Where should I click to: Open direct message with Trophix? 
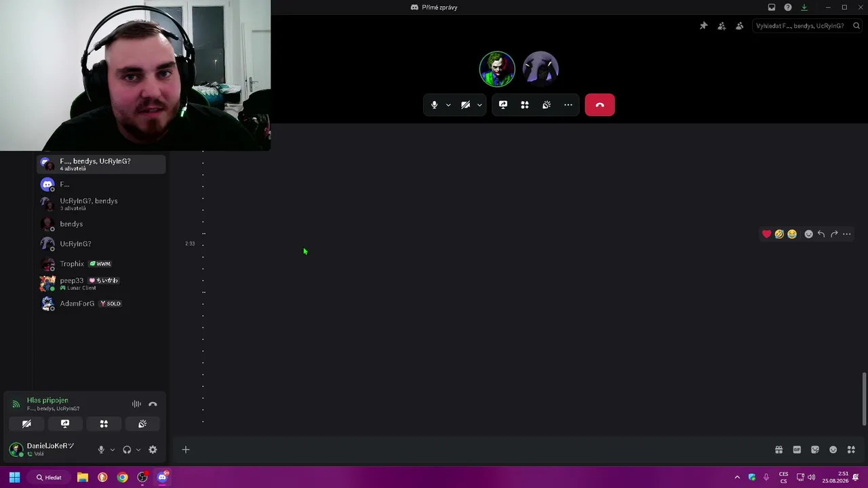tap(101, 264)
